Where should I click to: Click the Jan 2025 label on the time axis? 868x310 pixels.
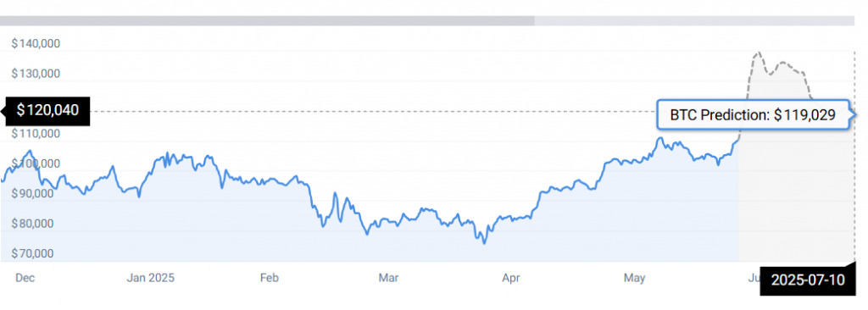pyautogui.click(x=150, y=278)
